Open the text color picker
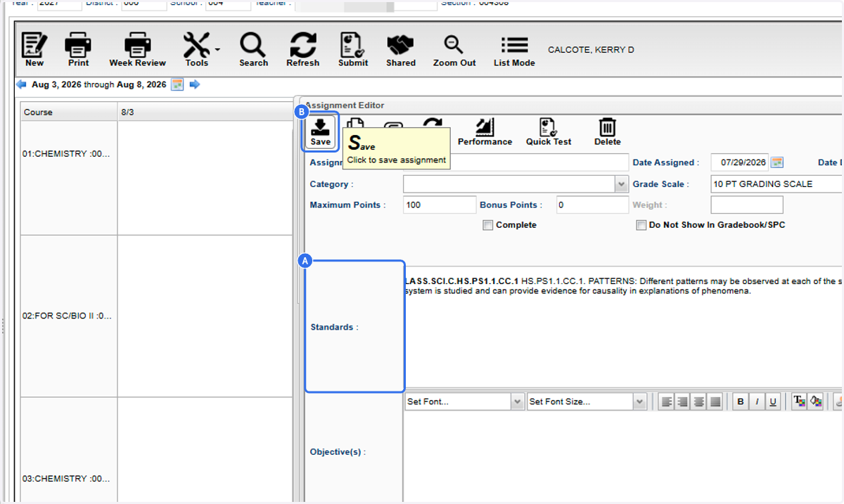This screenshot has width=844, height=504. tap(800, 401)
